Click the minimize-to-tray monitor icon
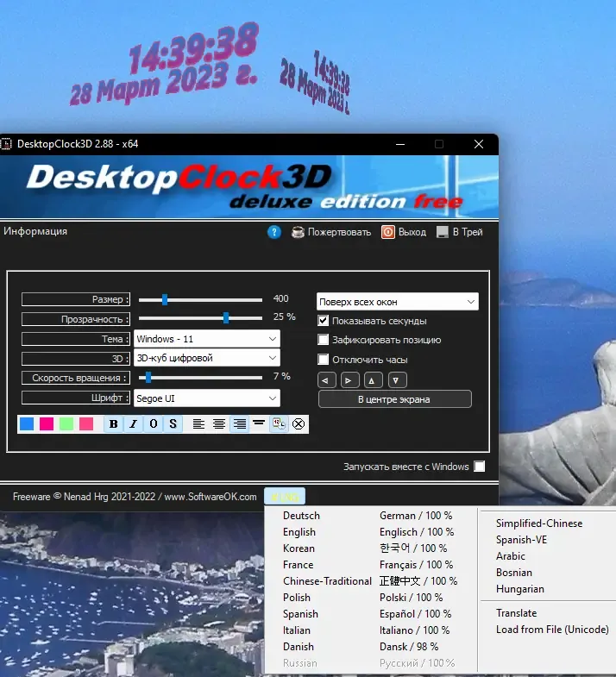This screenshot has width=616, height=677. (x=443, y=232)
